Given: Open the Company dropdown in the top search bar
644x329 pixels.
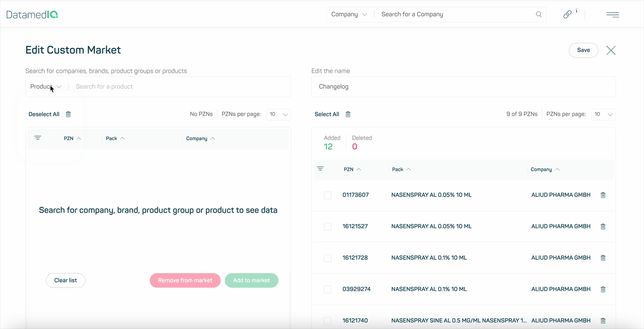Looking at the screenshot, I should point(349,14).
